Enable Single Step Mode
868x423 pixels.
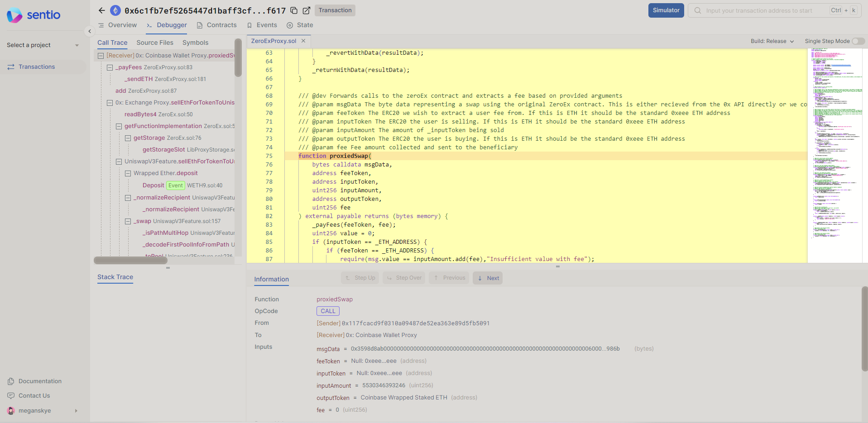pos(858,41)
